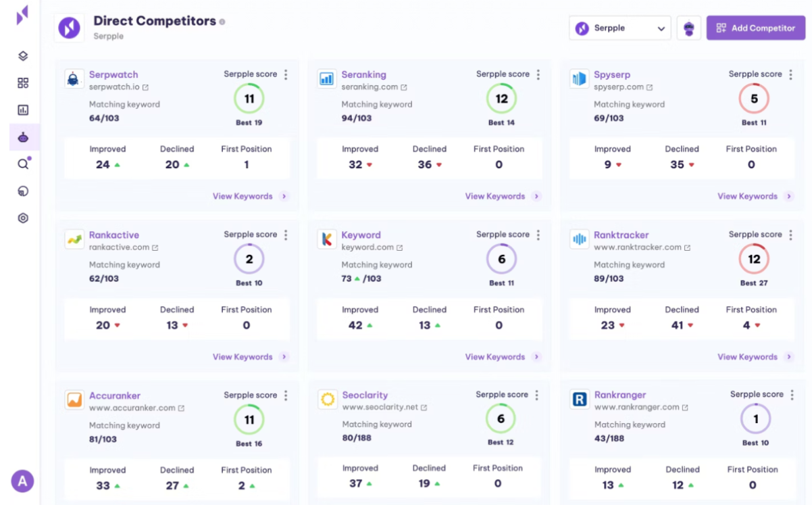View Keywords for Serpwatch

point(251,196)
